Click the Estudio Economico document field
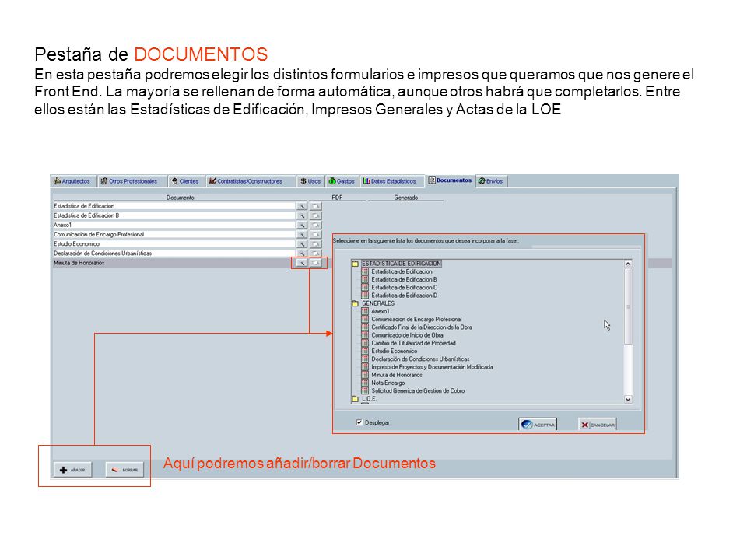Viewport: 747px width, 560px height. point(174,244)
